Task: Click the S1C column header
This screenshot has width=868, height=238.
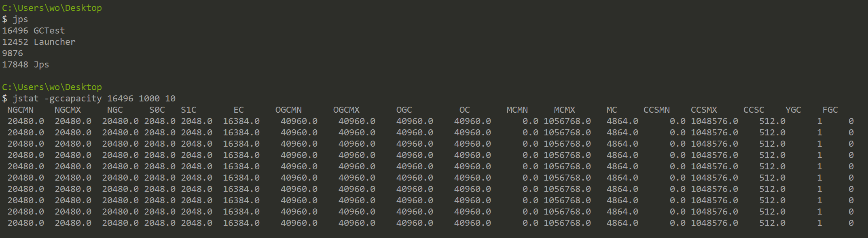Action: click(x=188, y=110)
